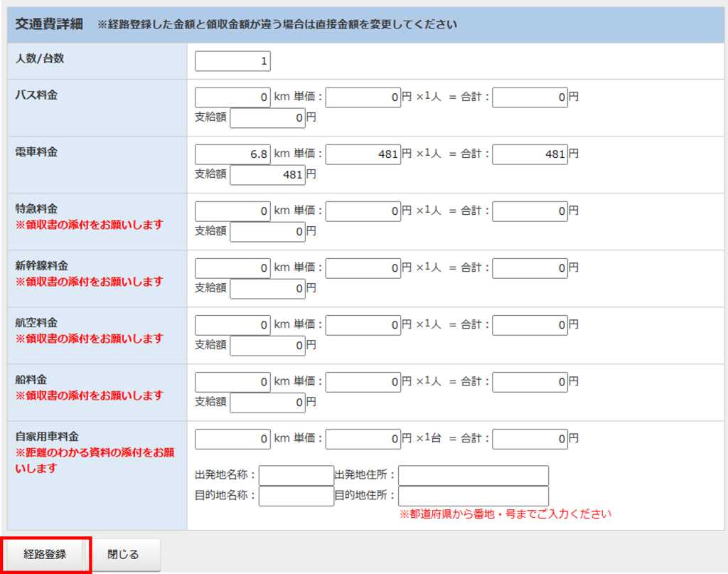
Task: Click the 電車料金 row label
Action: click(36, 152)
